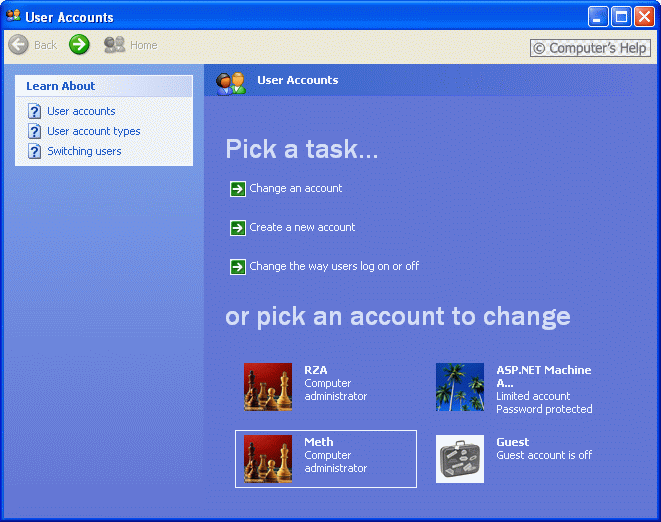Minimize the User Accounts window
This screenshot has width=661, height=522.
point(598,17)
